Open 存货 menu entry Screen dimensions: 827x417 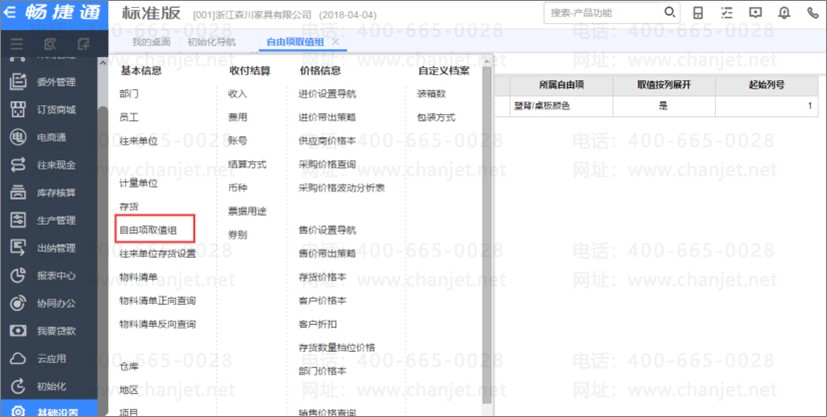[x=129, y=207]
